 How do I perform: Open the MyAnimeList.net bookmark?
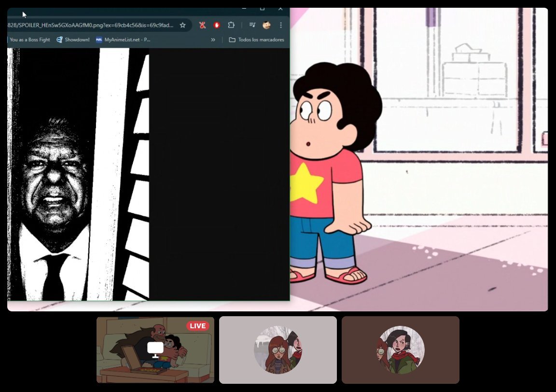[x=123, y=40]
